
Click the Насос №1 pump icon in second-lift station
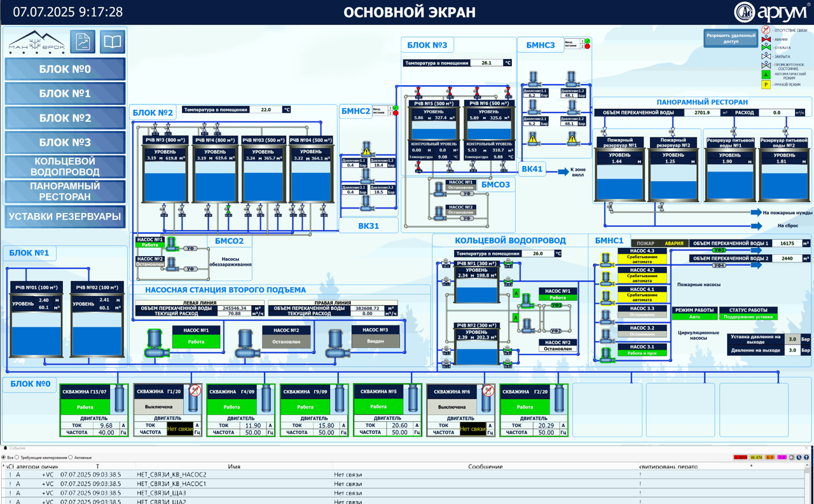(x=155, y=343)
